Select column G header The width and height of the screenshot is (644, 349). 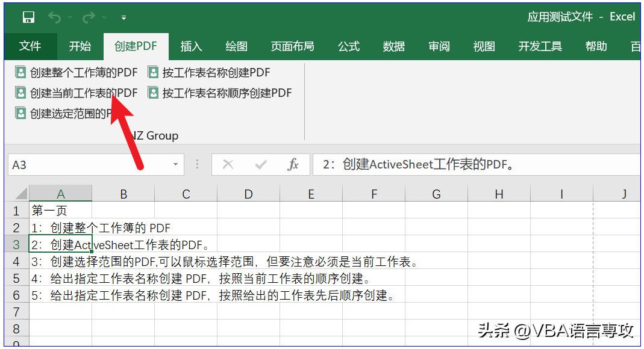click(437, 194)
